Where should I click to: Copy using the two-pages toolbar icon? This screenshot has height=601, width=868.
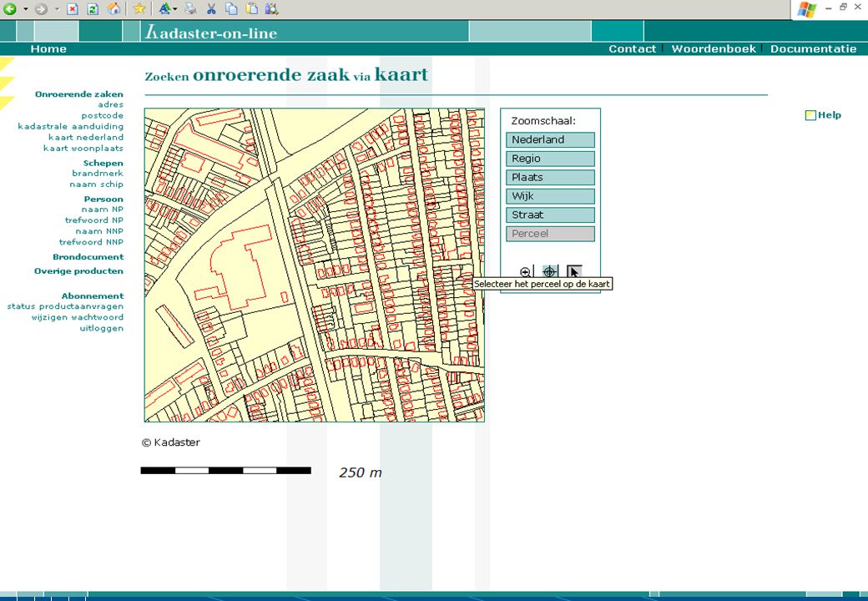click(x=231, y=8)
